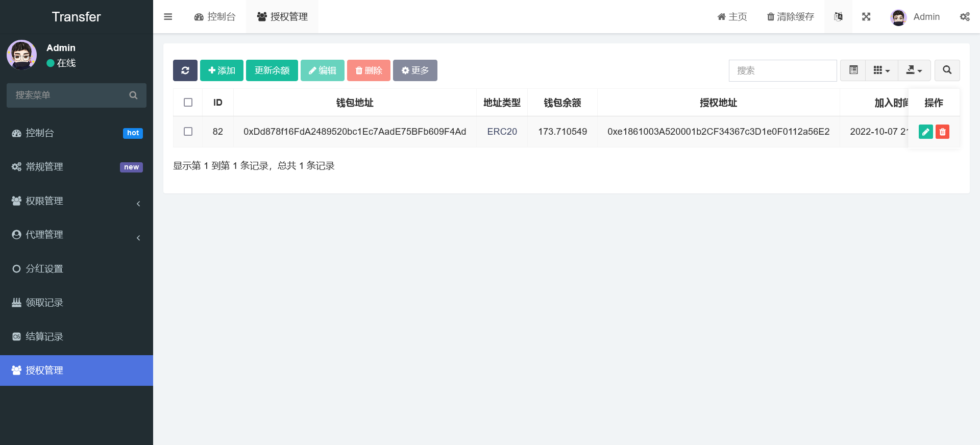Open settings gears icon in top right
980x445 pixels.
964,17
